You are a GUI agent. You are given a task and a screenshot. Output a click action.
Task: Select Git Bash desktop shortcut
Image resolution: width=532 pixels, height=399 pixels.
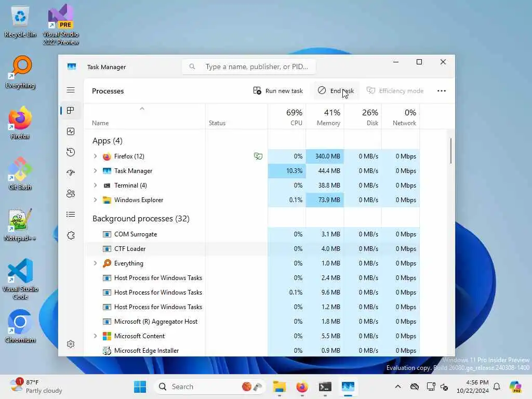point(20,174)
